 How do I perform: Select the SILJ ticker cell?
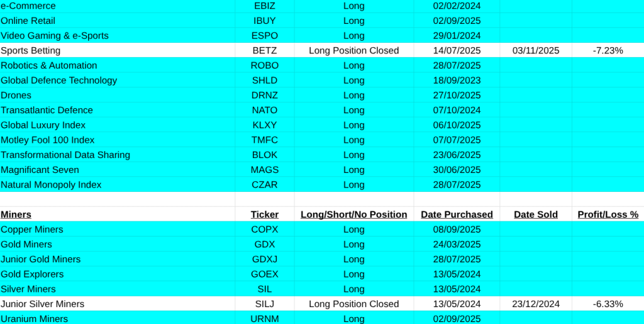point(264,304)
